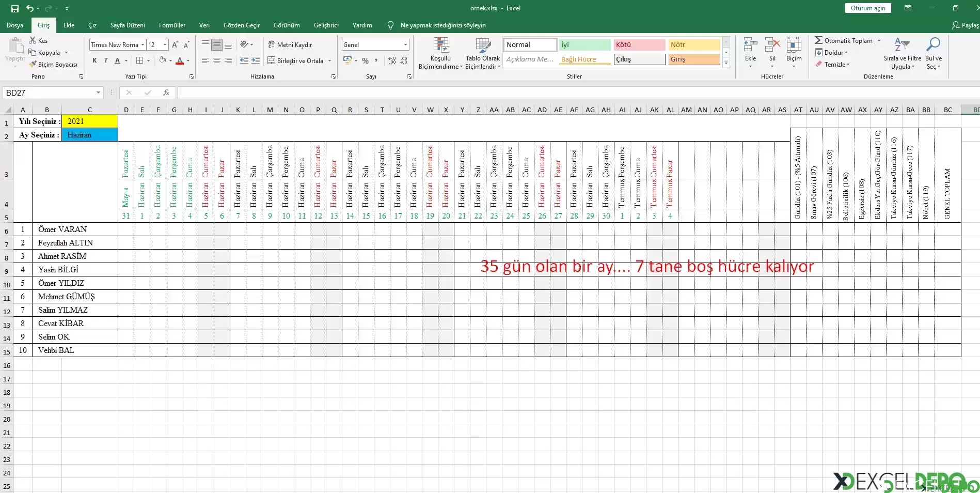Viewport: 980px width, 493px height.
Task: Open Koşullu Biçimlendirme menu
Action: [440, 53]
